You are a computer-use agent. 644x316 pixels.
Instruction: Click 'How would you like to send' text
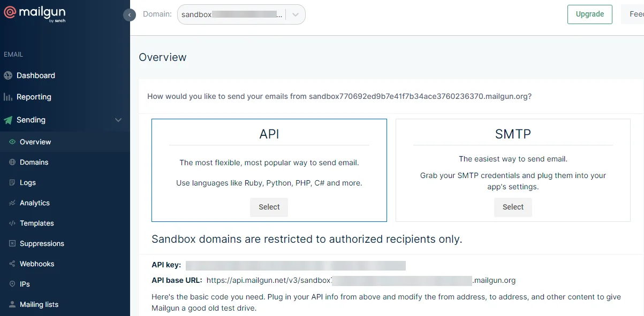pyautogui.click(x=339, y=97)
